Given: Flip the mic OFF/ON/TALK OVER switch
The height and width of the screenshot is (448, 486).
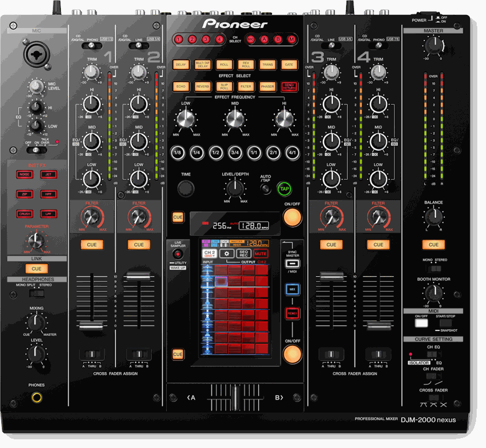Looking at the screenshot, I should tap(36, 150).
